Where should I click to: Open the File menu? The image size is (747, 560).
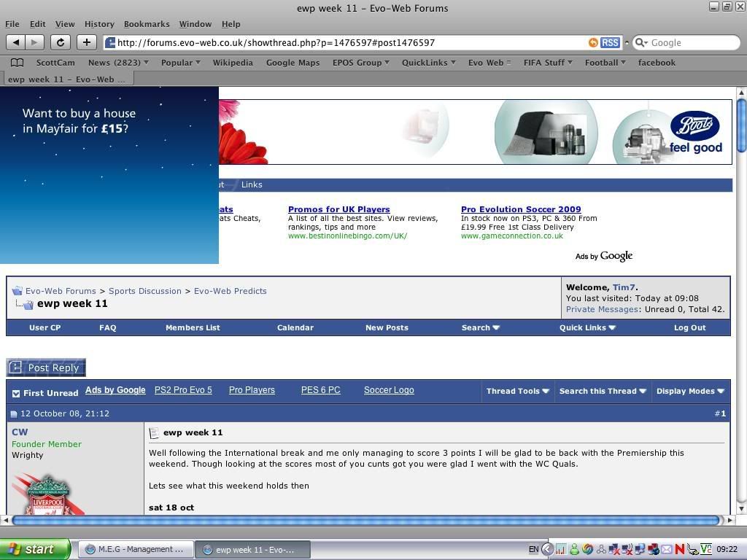click(12, 24)
